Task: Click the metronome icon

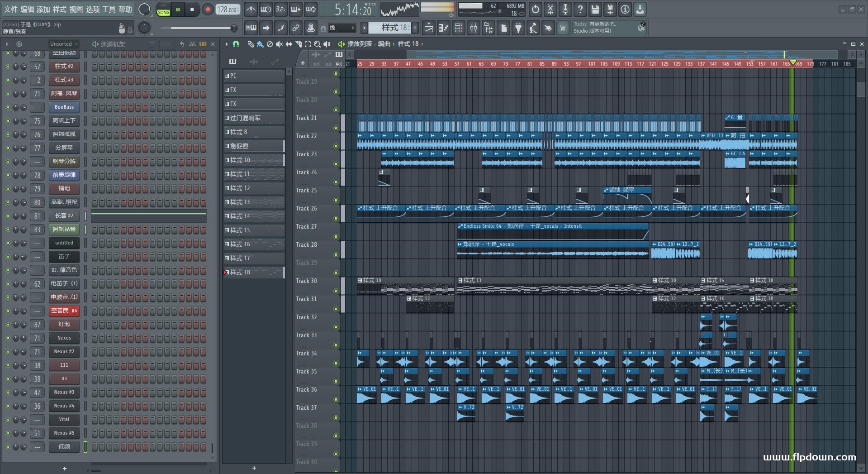Action: coord(251,10)
